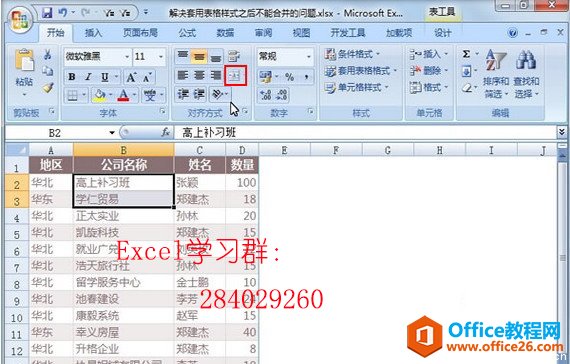The height and width of the screenshot is (364, 570).
Task: Toggle bold formatting
Action: pos(72,77)
